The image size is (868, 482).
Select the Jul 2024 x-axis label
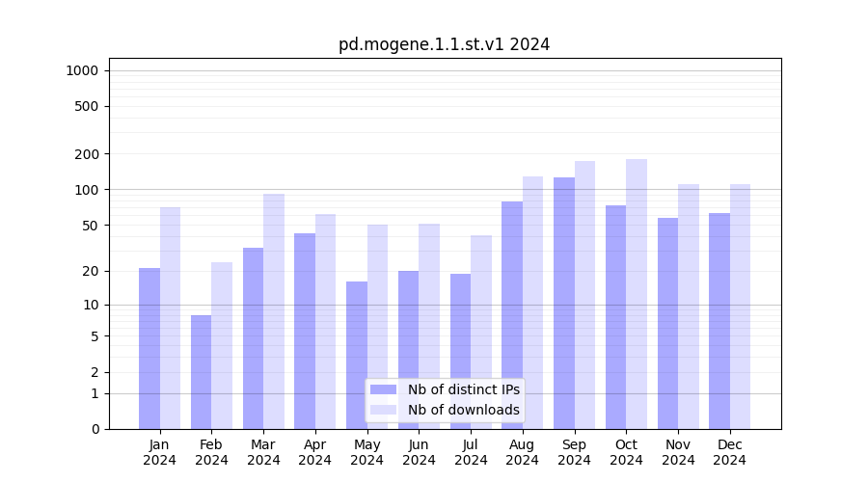pyautogui.click(x=471, y=452)
